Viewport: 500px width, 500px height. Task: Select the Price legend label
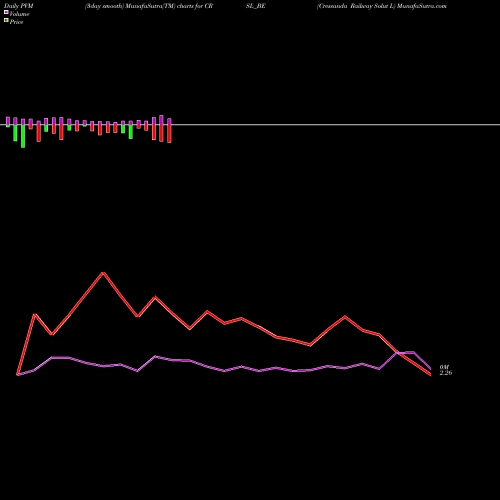tap(16, 22)
